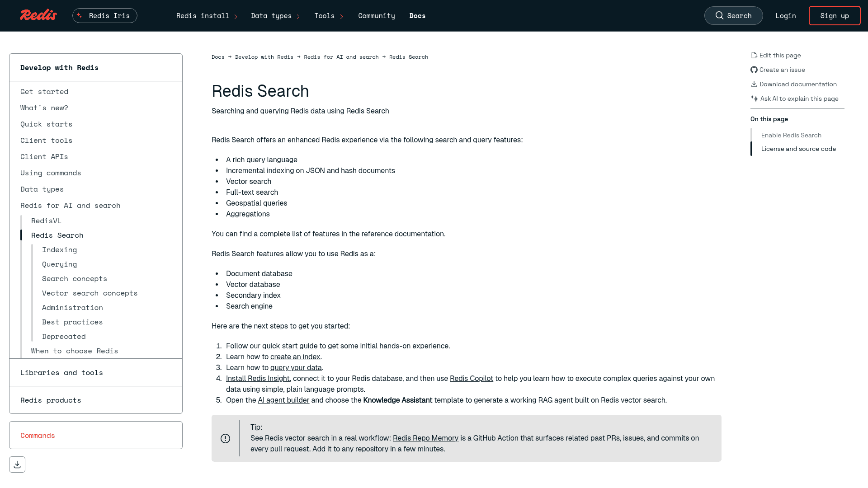Click the Login link
Image resolution: width=868 pixels, height=488 pixels.
786,16
